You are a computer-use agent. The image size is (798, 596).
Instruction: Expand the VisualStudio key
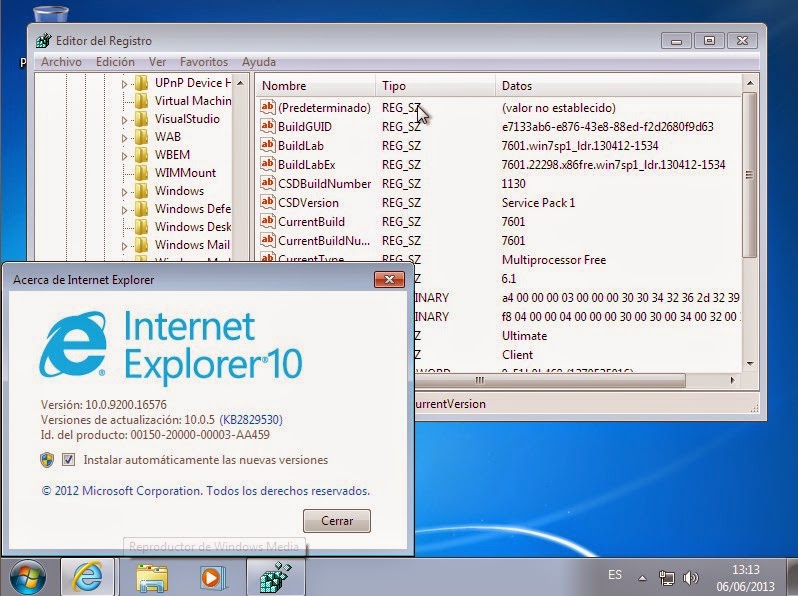(124, 120)
